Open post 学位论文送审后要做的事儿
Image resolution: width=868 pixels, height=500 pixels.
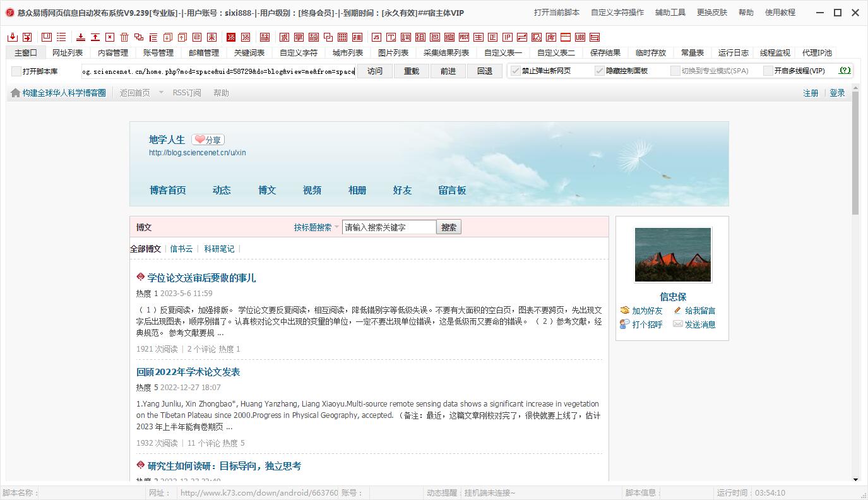[201, 278]
